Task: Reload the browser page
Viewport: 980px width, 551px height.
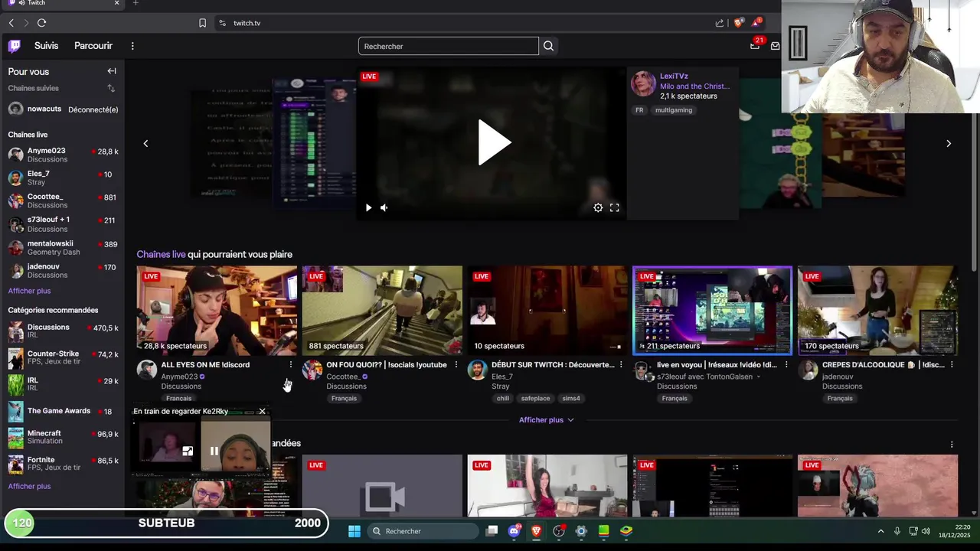Action: [x=41, y=23]
